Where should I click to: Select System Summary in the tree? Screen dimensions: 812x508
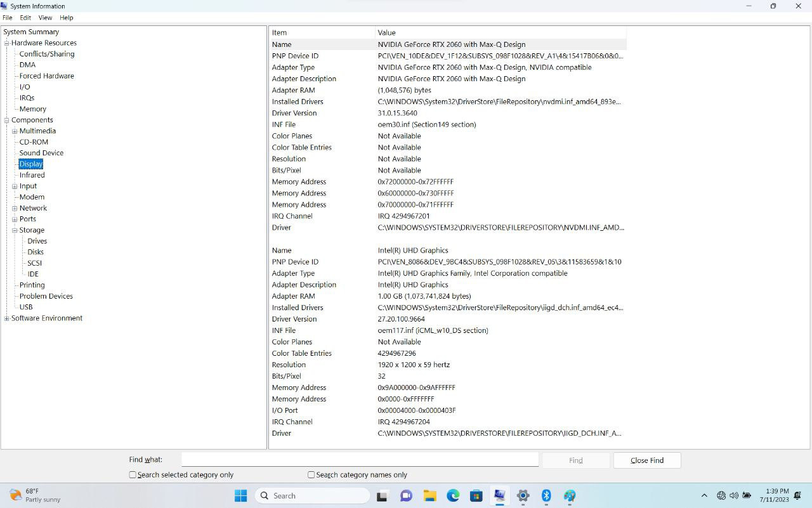click(x=31, y=32)
